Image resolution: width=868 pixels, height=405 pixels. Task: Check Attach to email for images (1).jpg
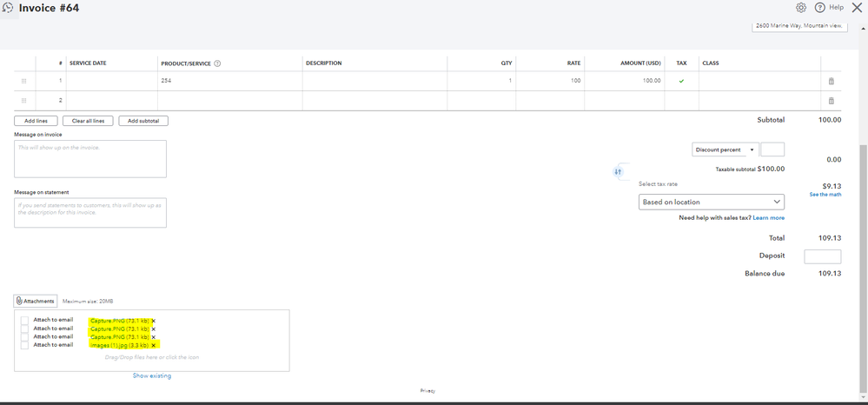24,345
